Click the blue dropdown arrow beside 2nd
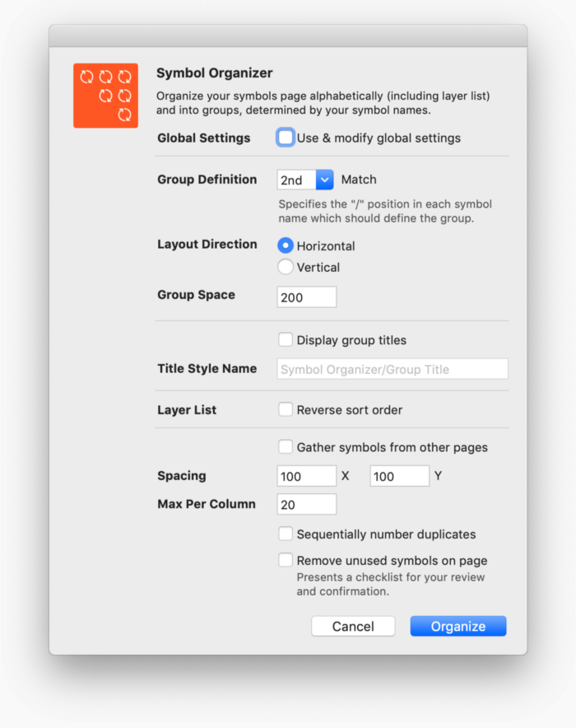The height and width of the screenshot is (728, 576). click(325, 180)
